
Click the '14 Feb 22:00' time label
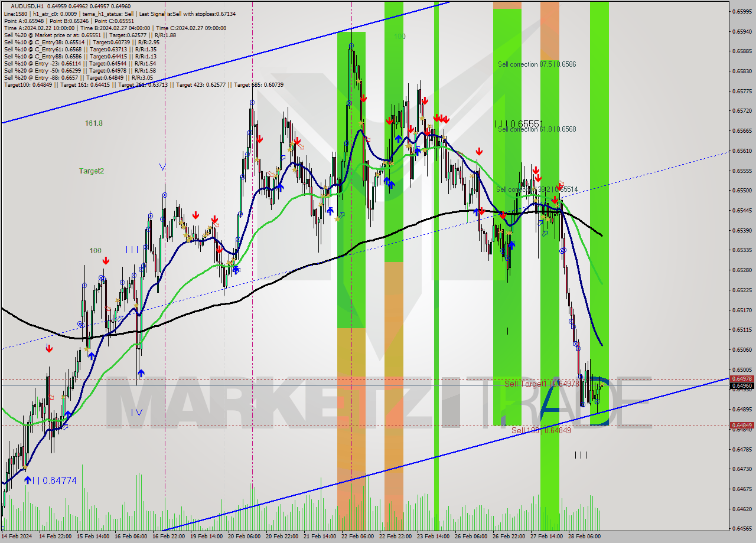pyautogui.click(x=56, y=537)
